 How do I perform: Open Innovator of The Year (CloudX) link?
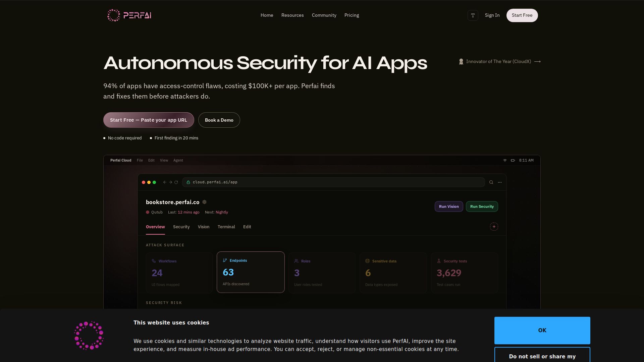click(x=500, y=62)
